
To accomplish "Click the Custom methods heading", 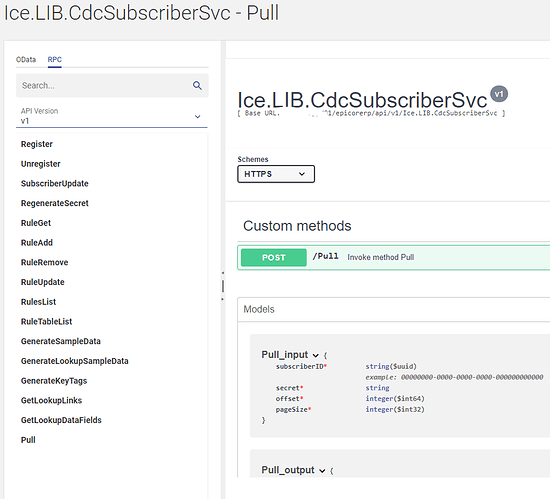I will 297,226.
